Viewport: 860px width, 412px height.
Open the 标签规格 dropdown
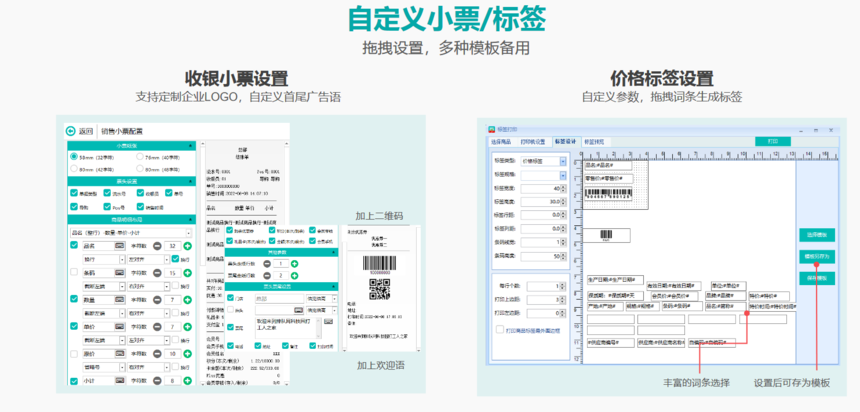563,176
